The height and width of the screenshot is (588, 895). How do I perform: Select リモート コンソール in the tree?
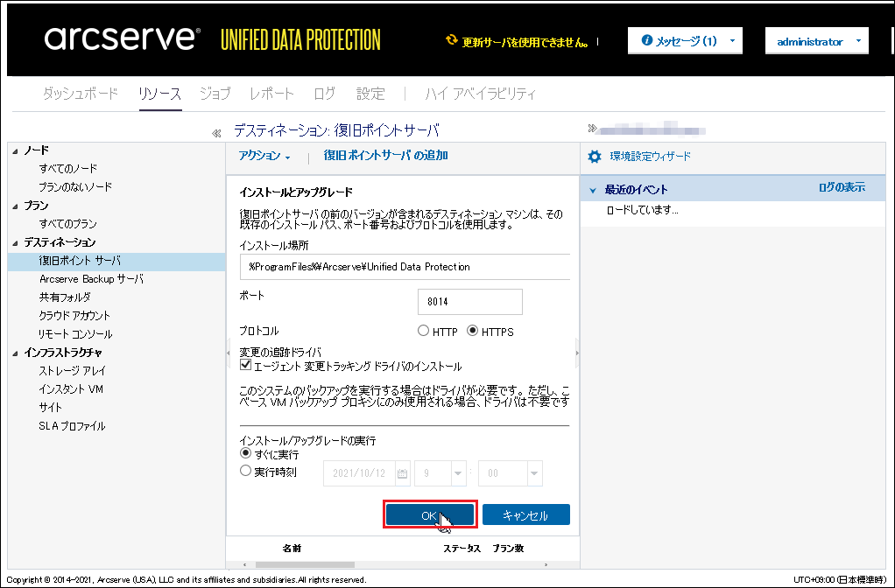(75, 334)
